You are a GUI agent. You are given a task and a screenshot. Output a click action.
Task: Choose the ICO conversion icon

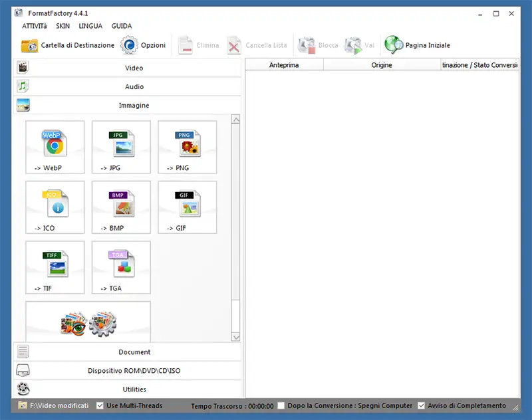(x=55, y=203)
